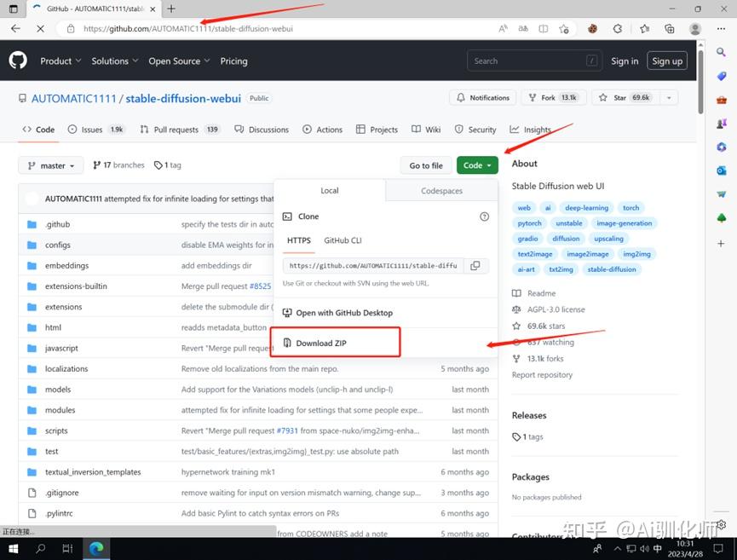The width and height of the screenshot is (737, 560).
Task: Click the browser profile avatar
Action: click(695, 29)
